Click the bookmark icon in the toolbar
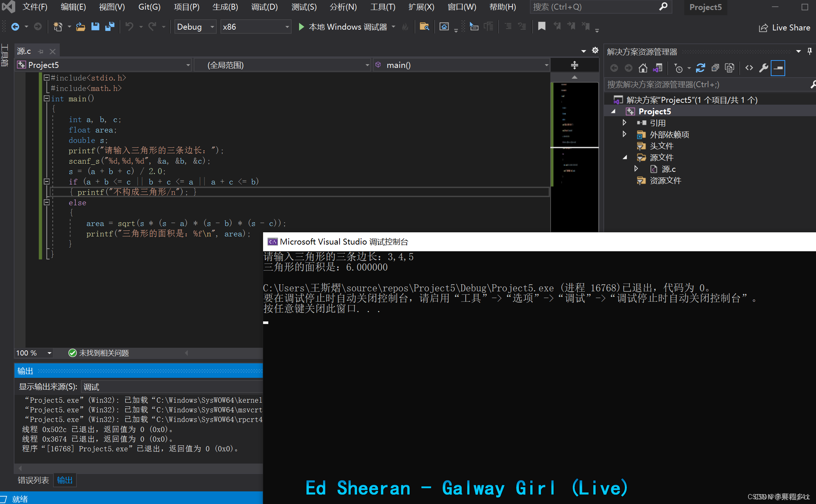 pyautogui.click(x=541, y=26)
